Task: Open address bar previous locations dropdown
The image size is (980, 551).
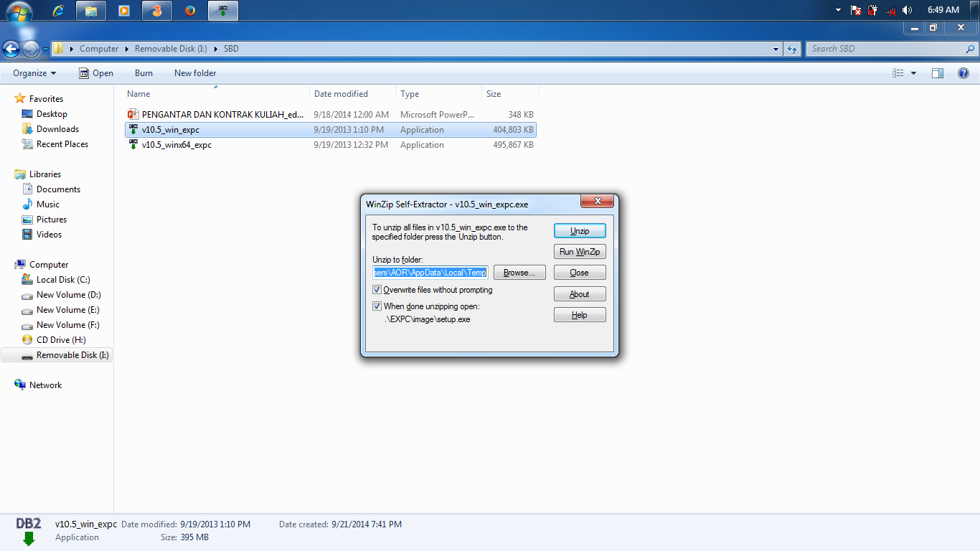Action: pyautogui.click(x=776, y=49)
